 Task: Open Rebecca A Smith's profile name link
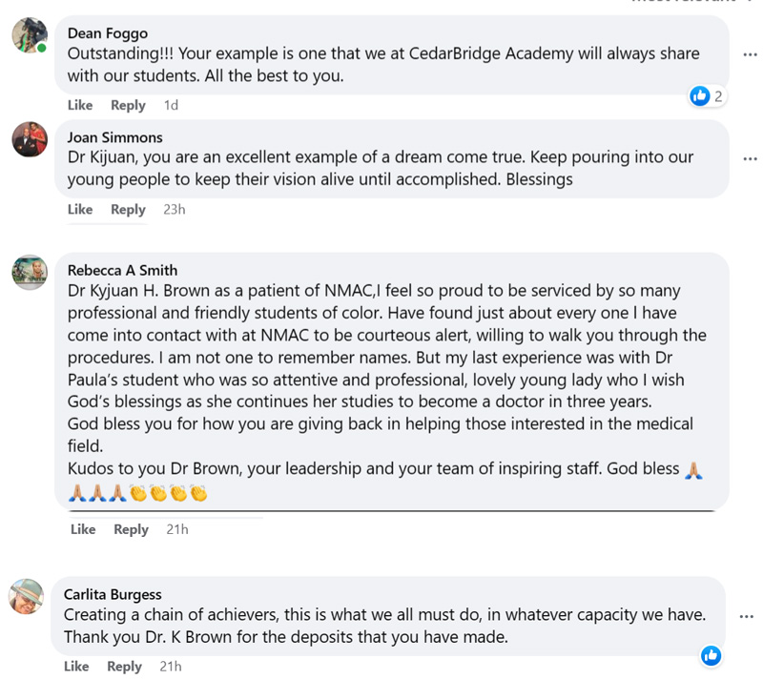pyautogui.click(x=122, y=270)
